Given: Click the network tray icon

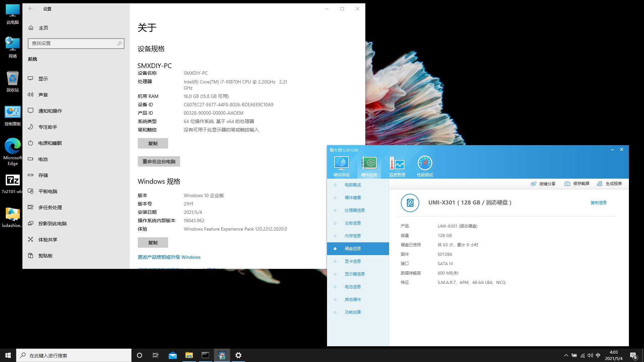Looking at the screenshot, I should 583,355.
